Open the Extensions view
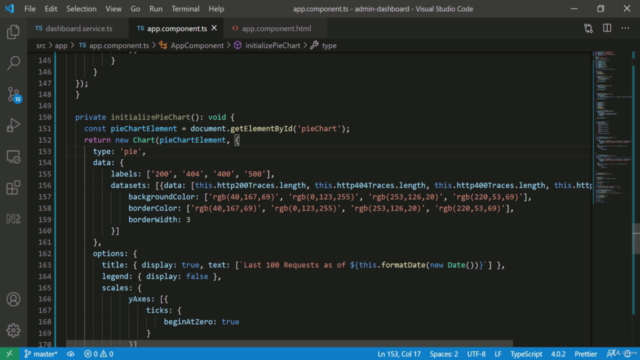Image resolution: width=640 pixels, height=360 pixels. point(13,188)
